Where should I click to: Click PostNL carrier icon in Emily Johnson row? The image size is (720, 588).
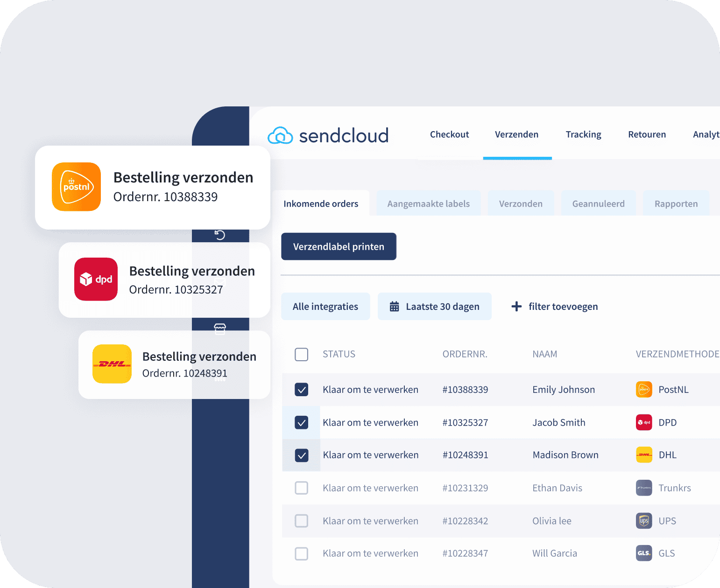click(x=644, y=389)
